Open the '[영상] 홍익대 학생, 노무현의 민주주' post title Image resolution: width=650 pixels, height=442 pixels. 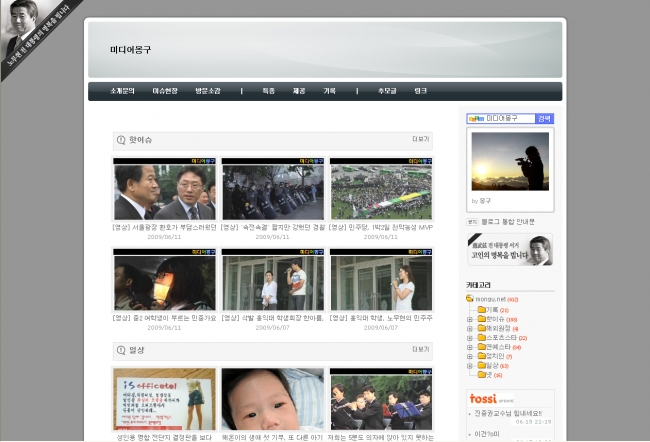381,318
